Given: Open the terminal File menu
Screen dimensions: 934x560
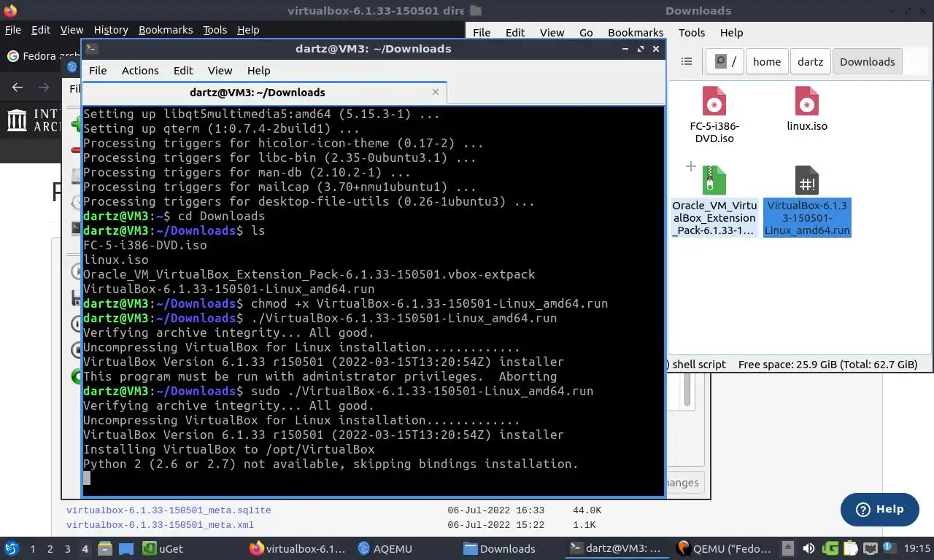Looking at the screenshot, I should (x=98, y=71).
